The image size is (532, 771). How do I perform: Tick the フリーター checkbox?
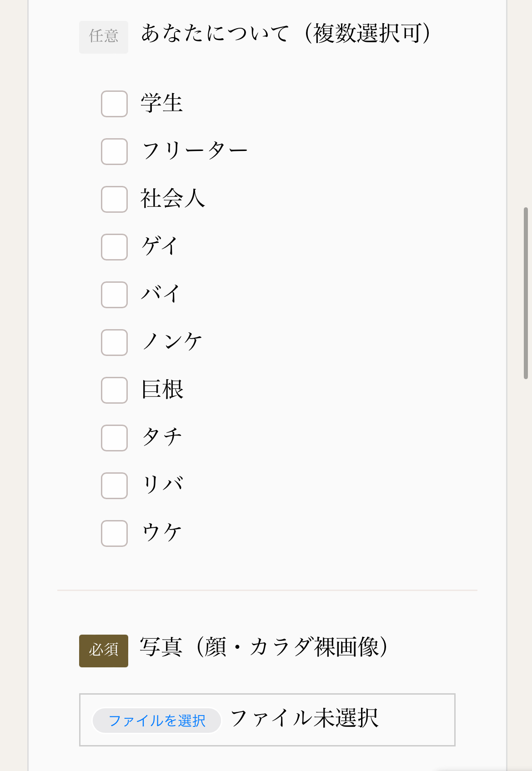pos(114,152)
